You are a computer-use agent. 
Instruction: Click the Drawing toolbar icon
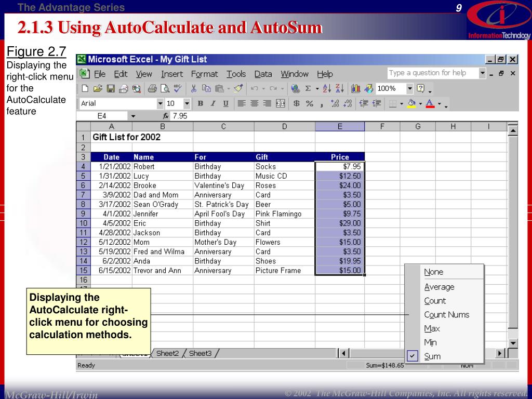coord(368,89)
